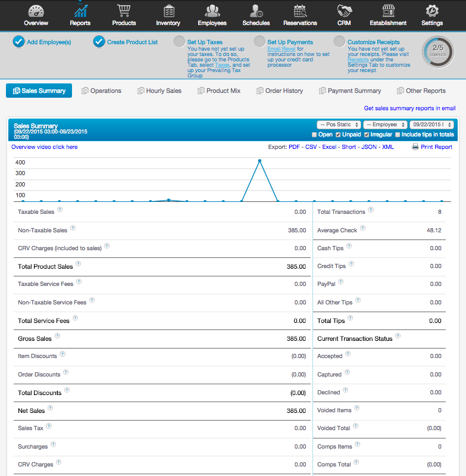The image size is (466, 476).
Task: Click the printer icon beside Print Report
Action: [415, 147]
